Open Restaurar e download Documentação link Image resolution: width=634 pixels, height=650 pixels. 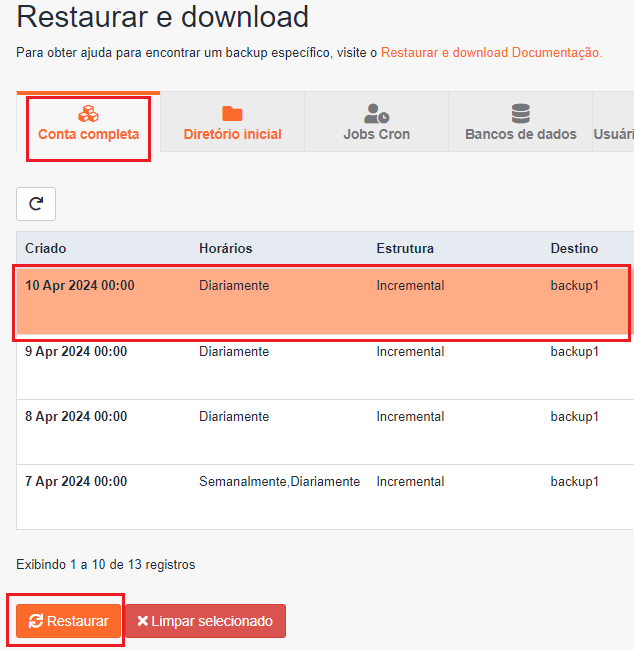pyautogui.click(x=491, y=52)
